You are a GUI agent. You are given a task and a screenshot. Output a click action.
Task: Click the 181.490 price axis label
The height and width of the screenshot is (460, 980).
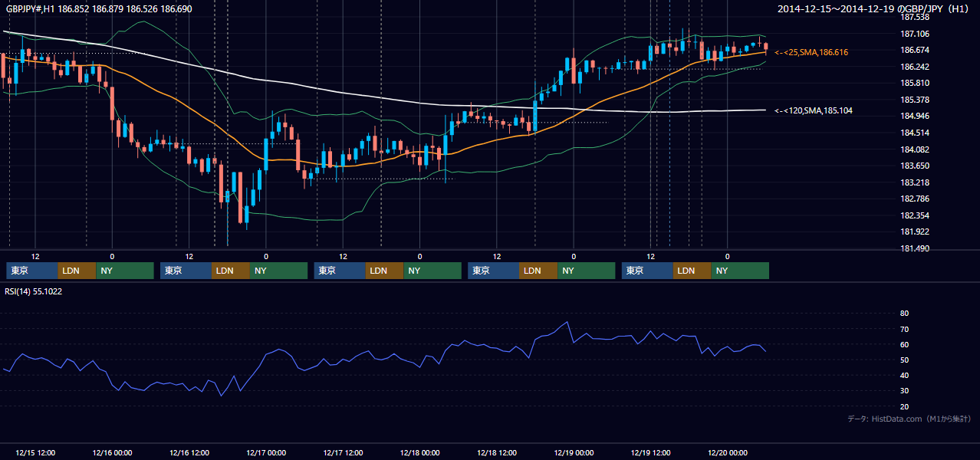pos(915,248)
